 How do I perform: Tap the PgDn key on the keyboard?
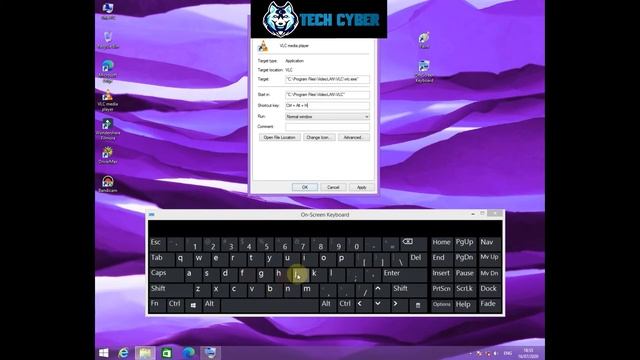click(464, 259)
